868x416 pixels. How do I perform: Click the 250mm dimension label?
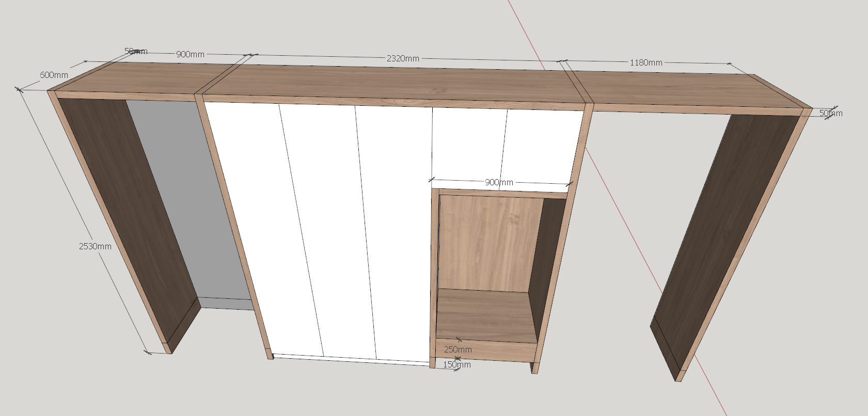458,349
